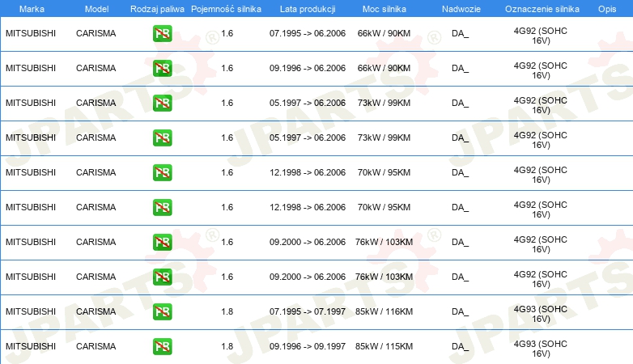Click the PB fuel icon in the first 76kW row
This screenshot has height=364, width=633.
[162, 242]
